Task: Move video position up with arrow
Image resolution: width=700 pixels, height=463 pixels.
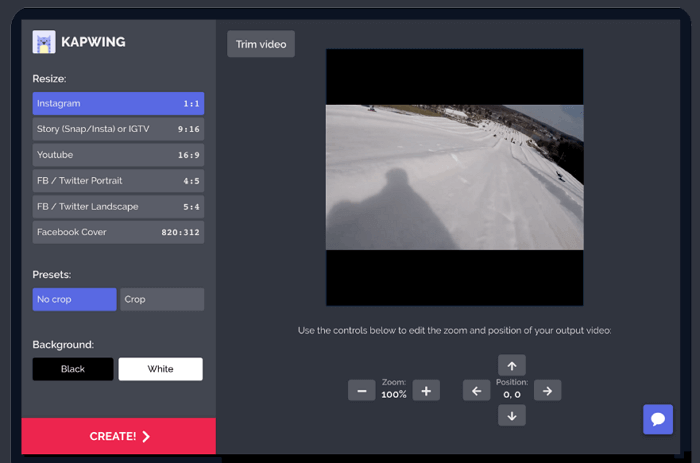Action: point(511,365)
